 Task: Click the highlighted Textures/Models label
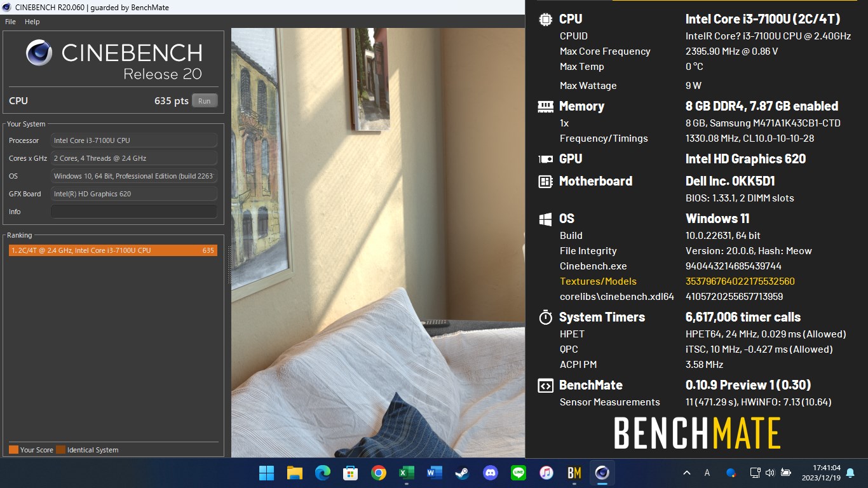pos(598,281)
